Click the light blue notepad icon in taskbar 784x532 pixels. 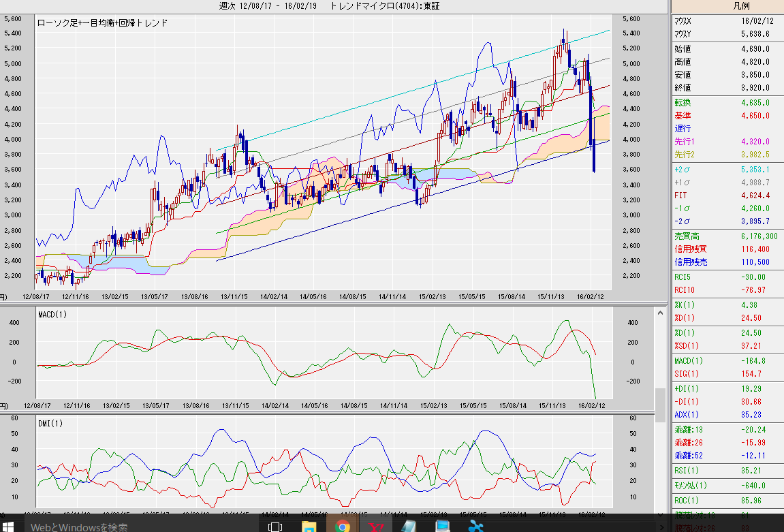click(x=409, y=527)
